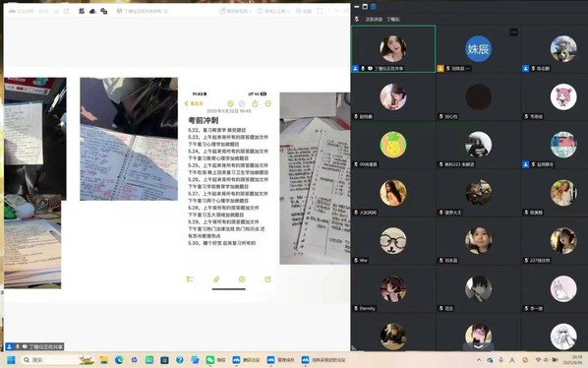Expand the 发言人工具 dropdown

(x=273, y=11)
